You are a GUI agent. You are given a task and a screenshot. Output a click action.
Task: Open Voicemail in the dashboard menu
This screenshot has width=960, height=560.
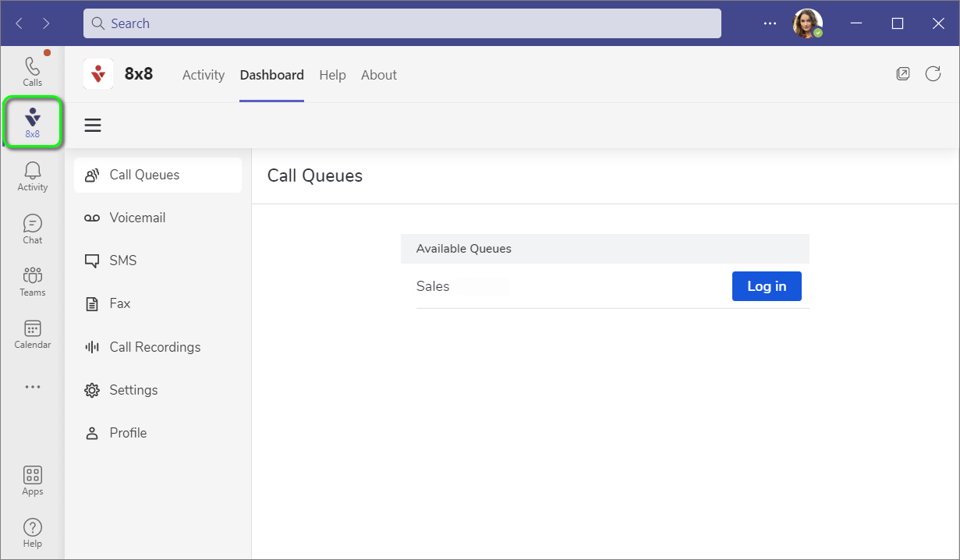136,218
